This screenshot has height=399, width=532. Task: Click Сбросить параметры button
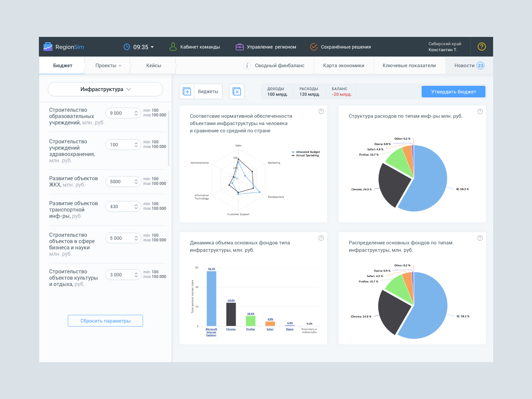pyautogui.click(x=105, y=321)
